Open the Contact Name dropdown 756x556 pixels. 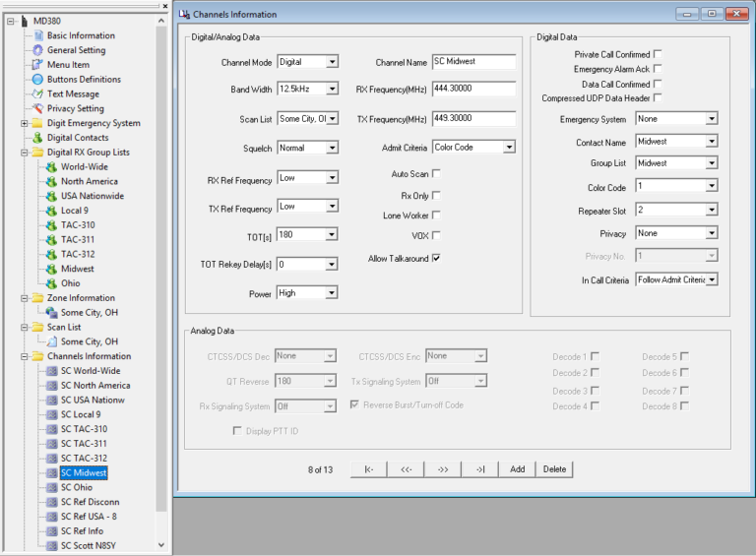tap(712, 141)
